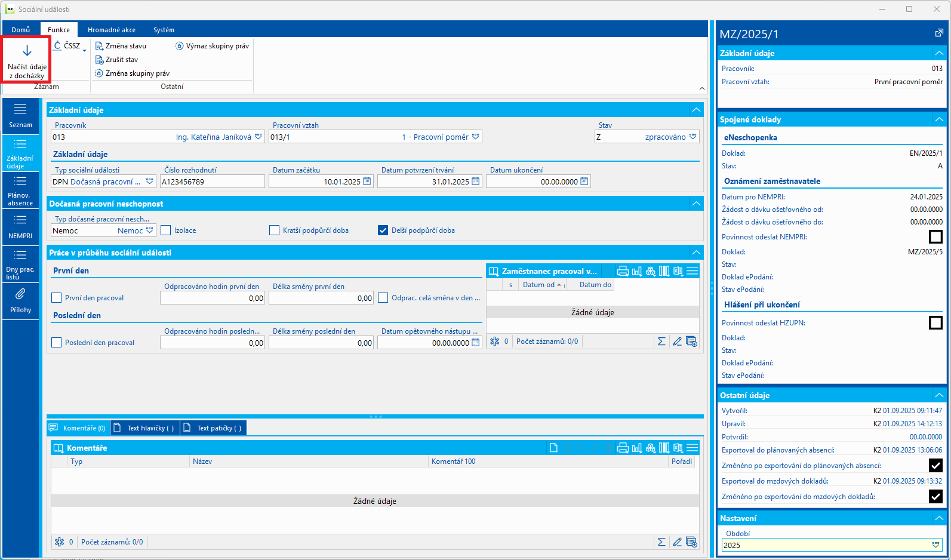
Task: Click edit pencil in Zaměstnanec pracoval grid footer
Action: [677, 341]
